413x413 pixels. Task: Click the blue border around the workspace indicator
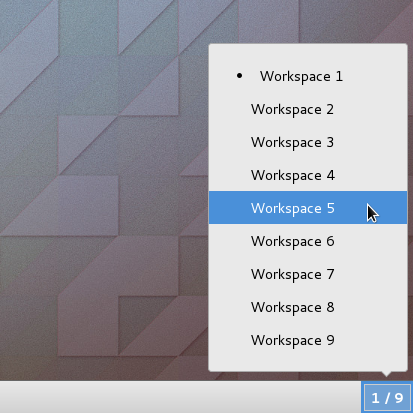coord(363,397)
